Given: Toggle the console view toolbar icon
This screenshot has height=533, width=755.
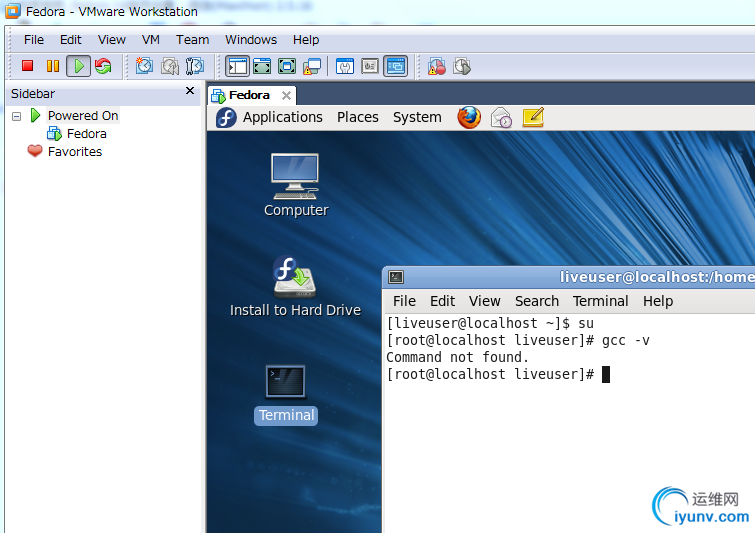Looking at the screenshot, I should click(x=395, y=66).
